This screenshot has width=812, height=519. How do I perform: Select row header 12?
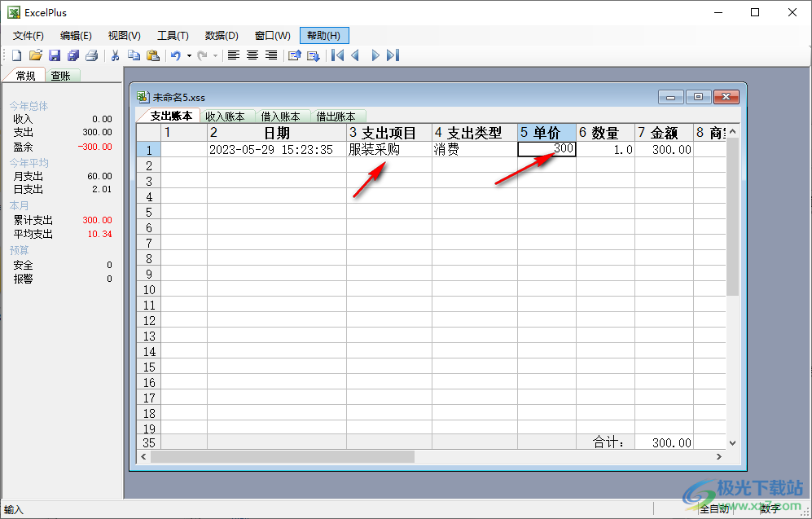coord(149,321)
